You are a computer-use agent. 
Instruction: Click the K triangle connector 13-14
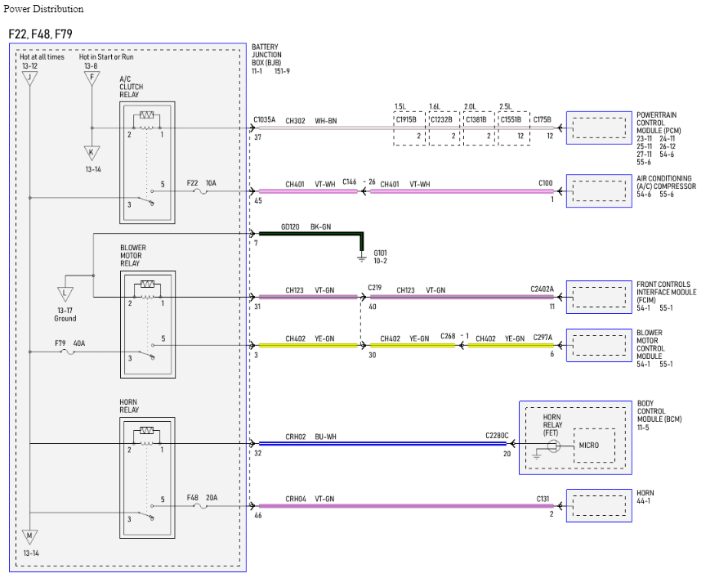pos(92,152)
